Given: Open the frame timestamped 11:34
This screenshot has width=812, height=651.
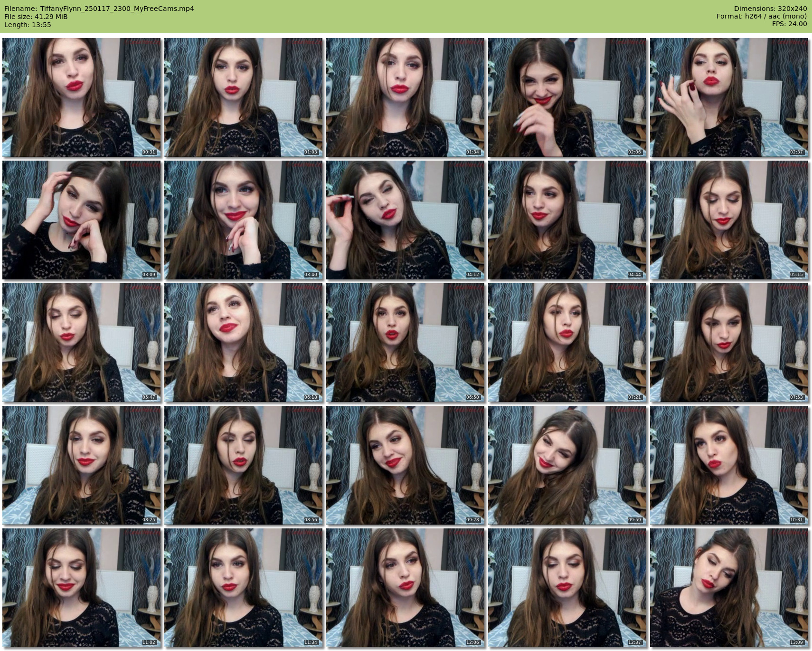Looking at the screenshot, I should [x=243, y=588].
